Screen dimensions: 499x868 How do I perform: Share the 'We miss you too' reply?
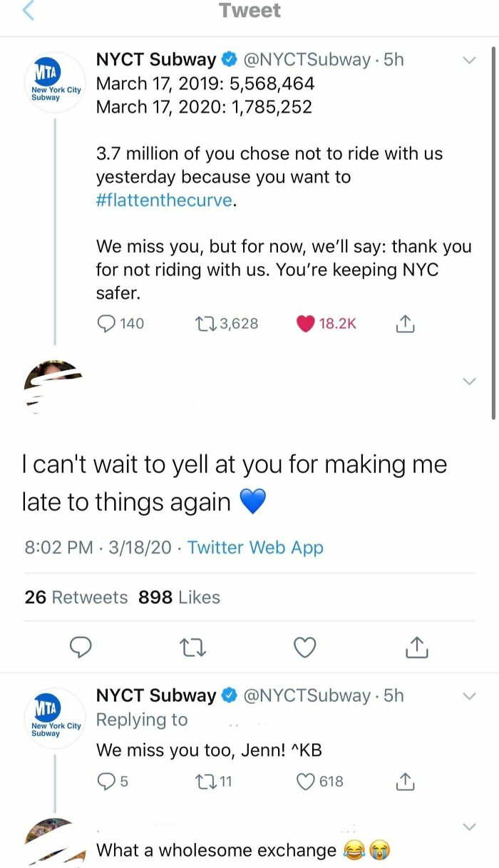(405, 782)
